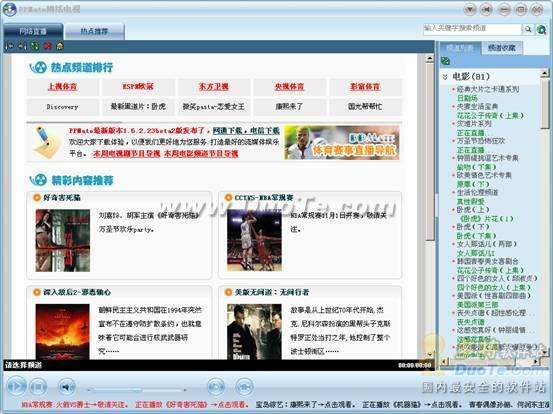Open 本周电视剧节目导视 link
This screenshot has width=553, height=414.
click(x=126, y=154)
